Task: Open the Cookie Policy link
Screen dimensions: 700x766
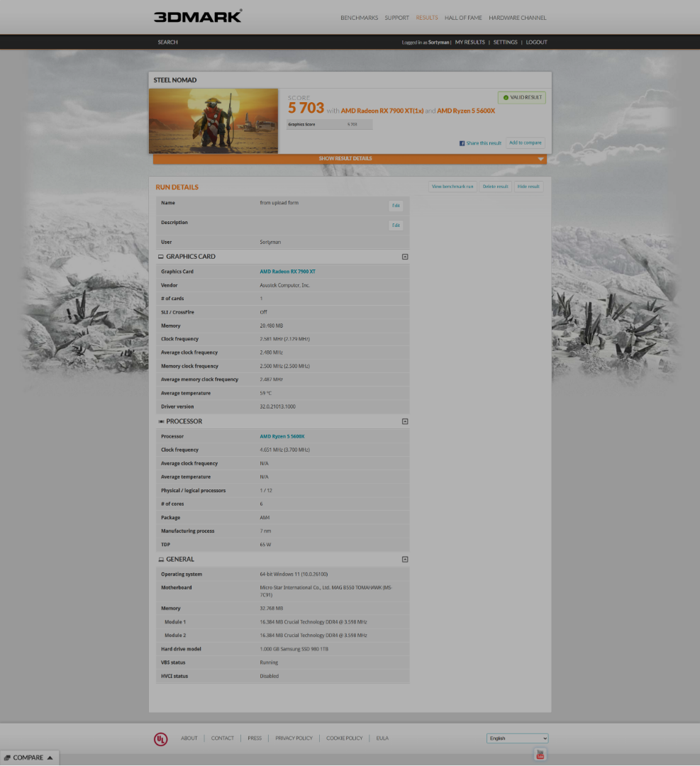Action: point(345,738)
